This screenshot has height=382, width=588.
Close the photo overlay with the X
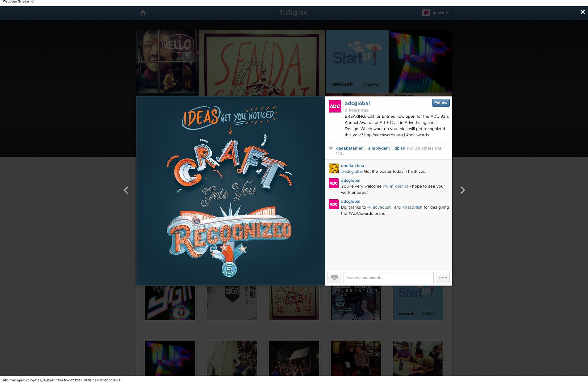click(x=582, y=12)
